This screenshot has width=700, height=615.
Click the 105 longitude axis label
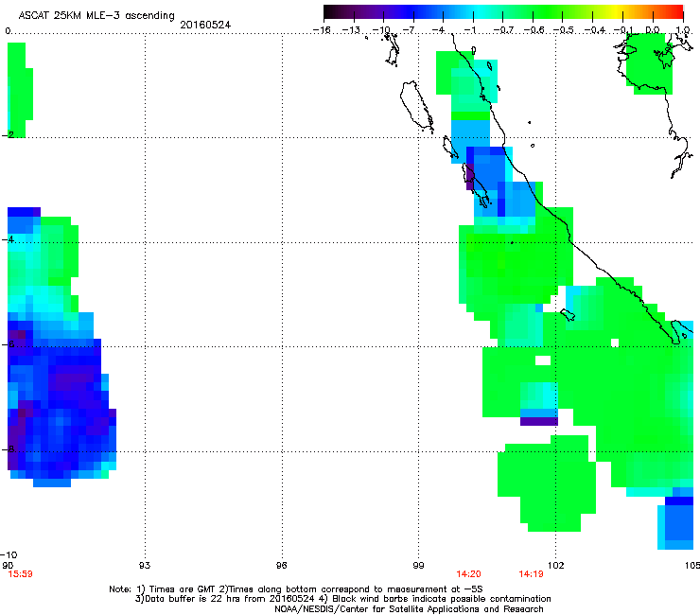pos(692,566)
